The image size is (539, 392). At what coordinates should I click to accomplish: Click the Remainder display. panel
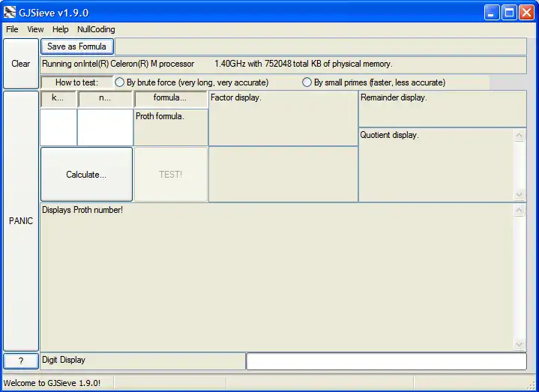click(442, 109)
